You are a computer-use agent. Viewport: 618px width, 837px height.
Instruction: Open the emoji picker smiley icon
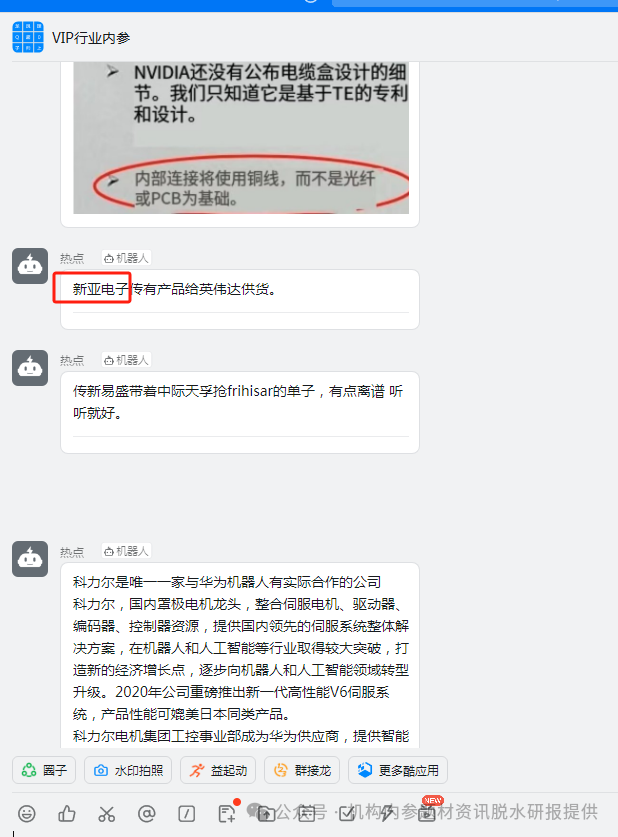point(27,814)
